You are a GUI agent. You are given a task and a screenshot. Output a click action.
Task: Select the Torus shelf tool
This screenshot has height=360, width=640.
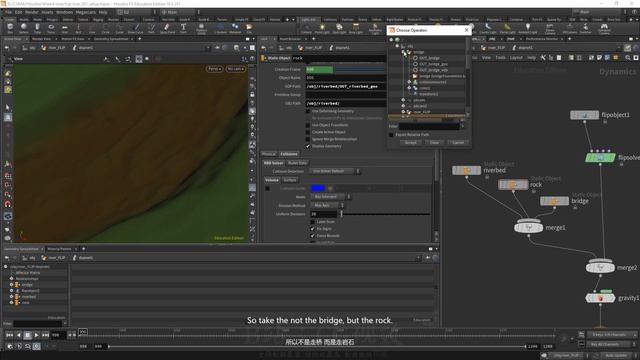tap(51, 28)
